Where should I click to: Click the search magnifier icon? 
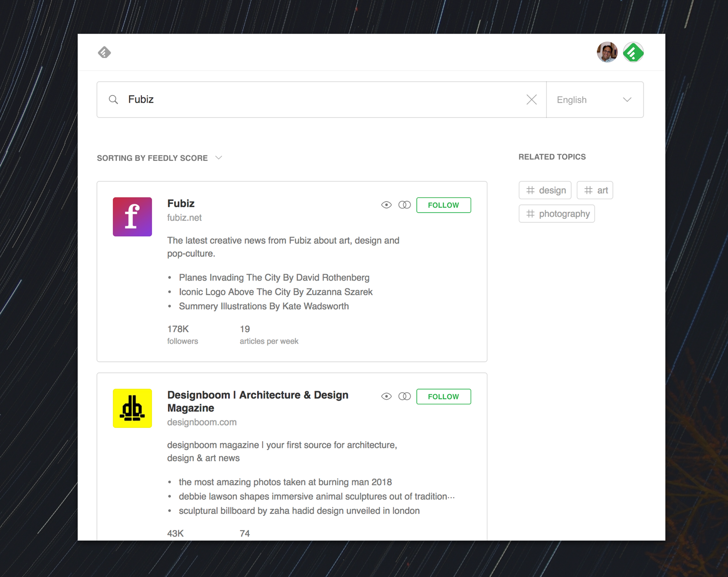(113, 100)
